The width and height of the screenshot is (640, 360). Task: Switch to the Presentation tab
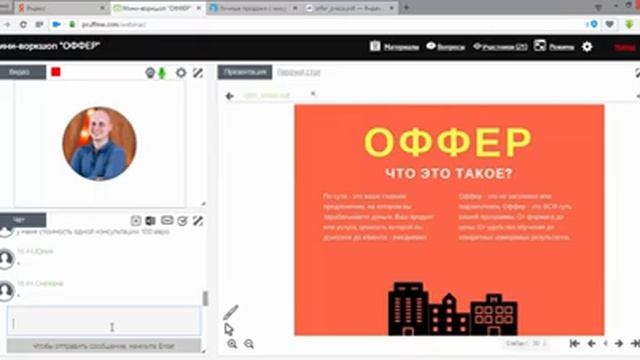tap(245, 72)
